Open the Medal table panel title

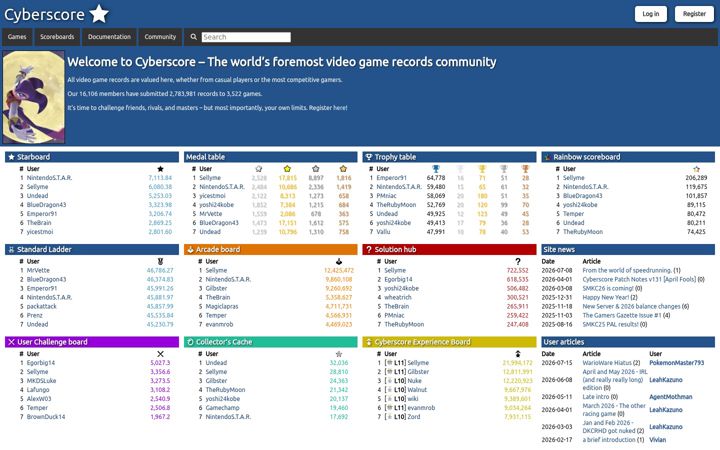pyautogui.click(x=205, y=157)
